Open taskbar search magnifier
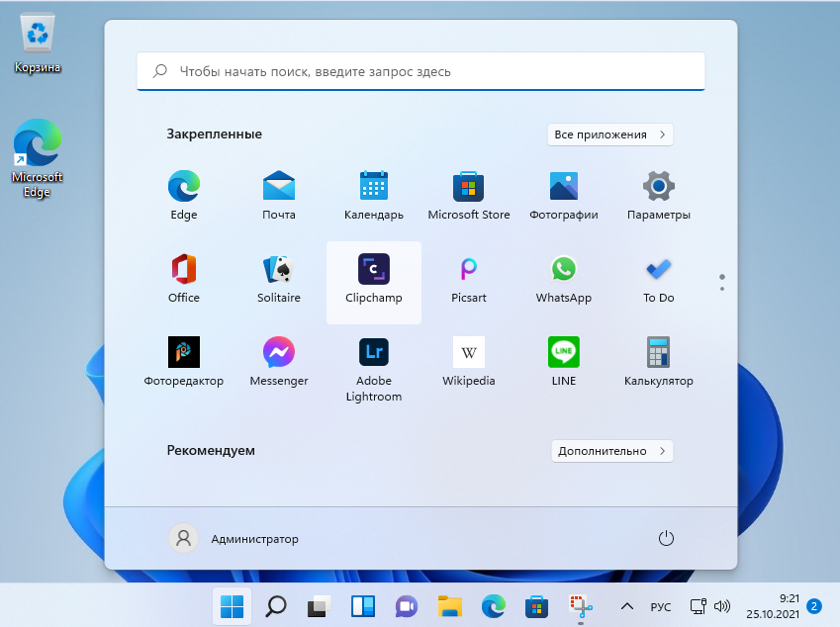 [x=276, y=606]
